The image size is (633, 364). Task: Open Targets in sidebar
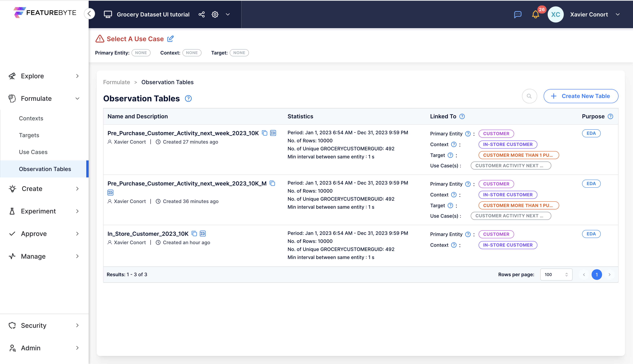pyautogui.click(x=29, y=135)
